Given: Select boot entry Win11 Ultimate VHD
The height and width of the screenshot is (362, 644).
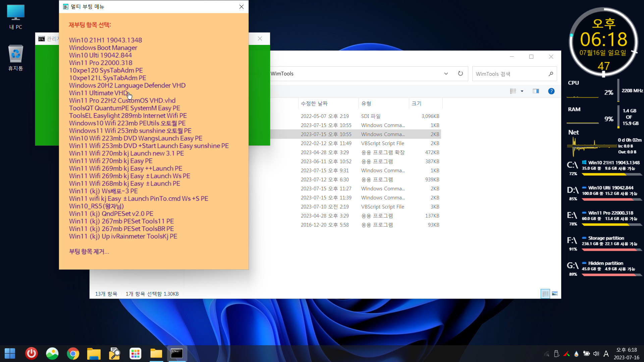Looking at the screenshot, I should [98, 93].
